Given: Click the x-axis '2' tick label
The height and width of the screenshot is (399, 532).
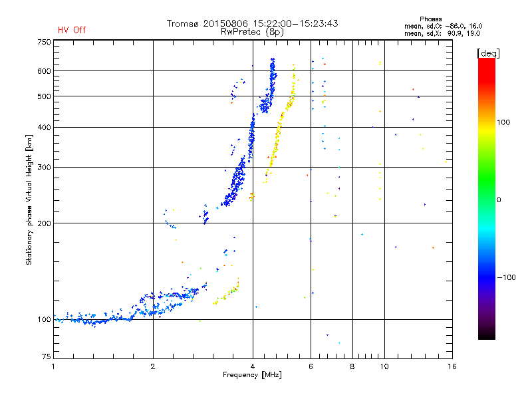Looking at the screenshot, I should 153,366.
